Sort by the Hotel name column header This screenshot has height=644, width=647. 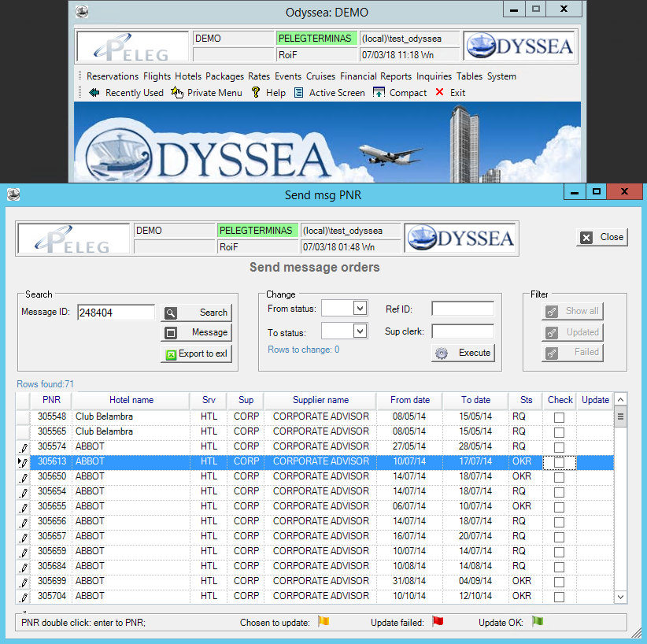click(131, 400)
